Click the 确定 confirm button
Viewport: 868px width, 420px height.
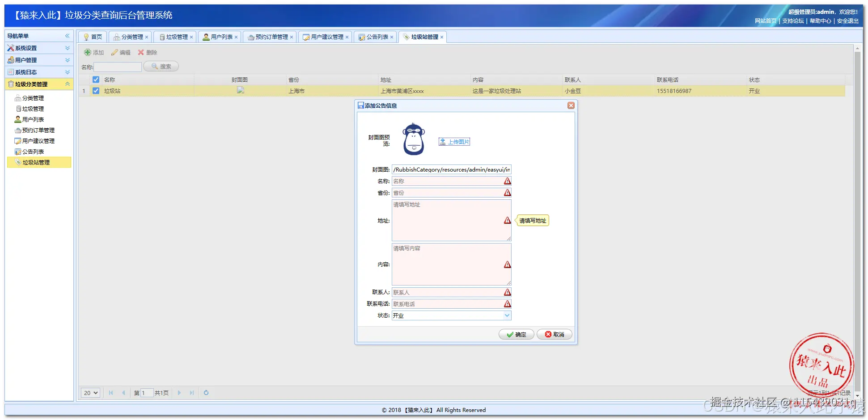[517, 334]
